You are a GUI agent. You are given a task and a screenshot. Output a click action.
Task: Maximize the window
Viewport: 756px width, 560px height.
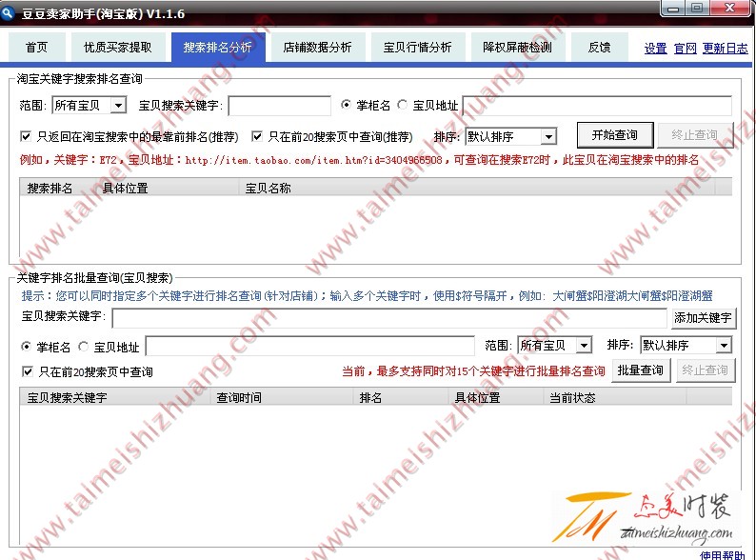tap(697, 9)
